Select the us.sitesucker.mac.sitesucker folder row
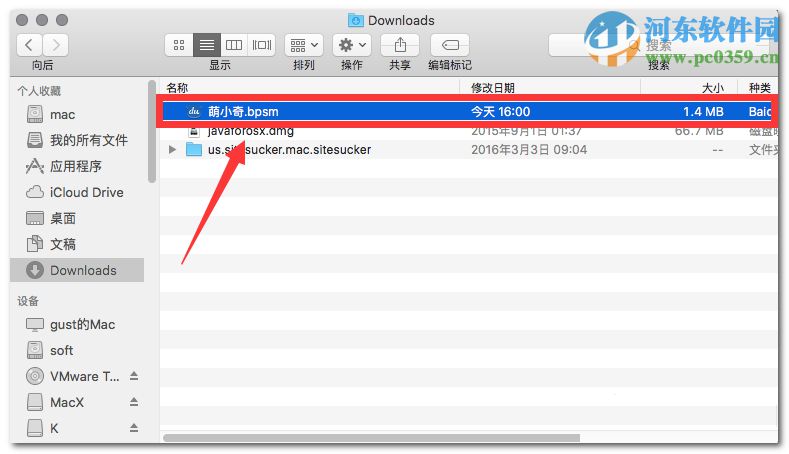This screenshot has height=454, width=789. click(469, 149)
